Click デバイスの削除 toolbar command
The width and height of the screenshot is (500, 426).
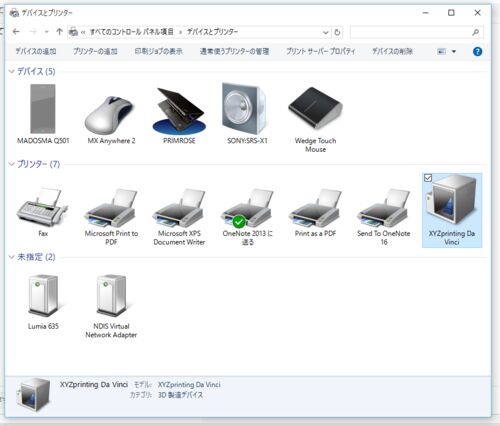point(392,51)
